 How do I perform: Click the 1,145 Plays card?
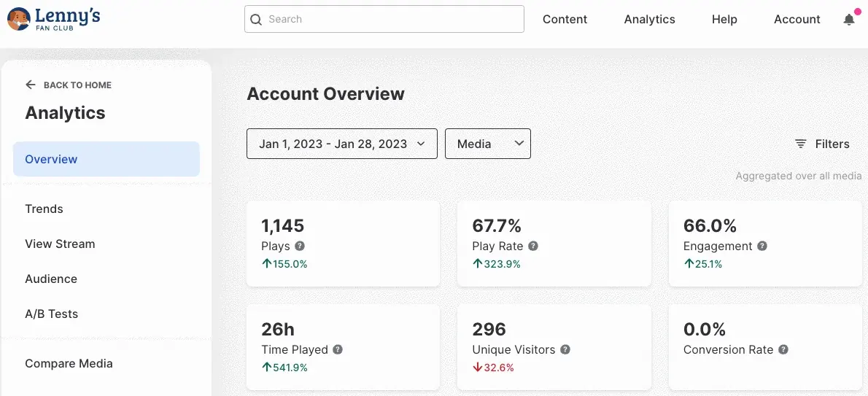pos(344,244)
